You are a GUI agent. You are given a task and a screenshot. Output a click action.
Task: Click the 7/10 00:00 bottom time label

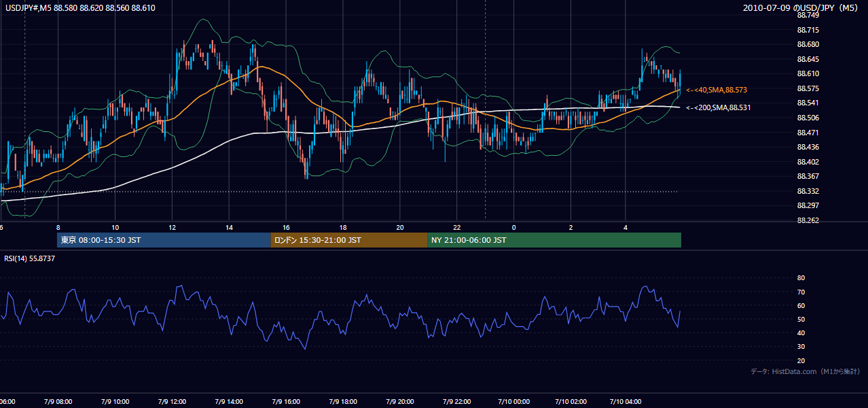coord(513,402)
